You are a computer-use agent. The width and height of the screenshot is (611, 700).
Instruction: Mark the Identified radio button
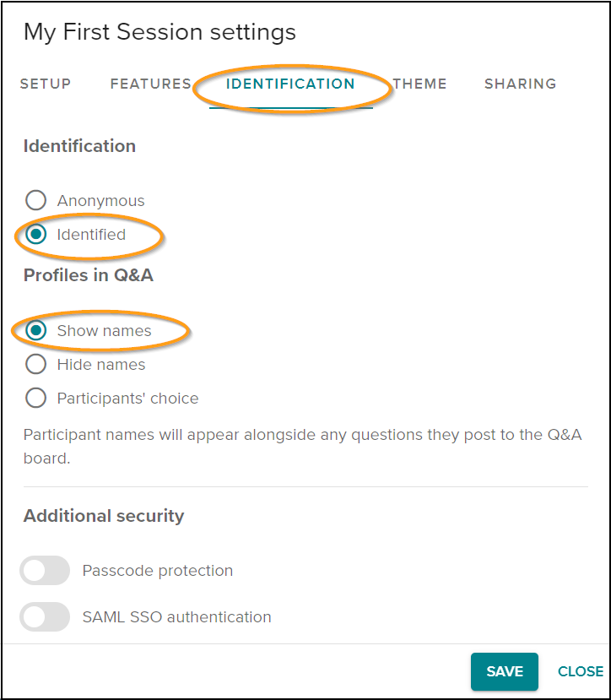click(x=35, y=235)
